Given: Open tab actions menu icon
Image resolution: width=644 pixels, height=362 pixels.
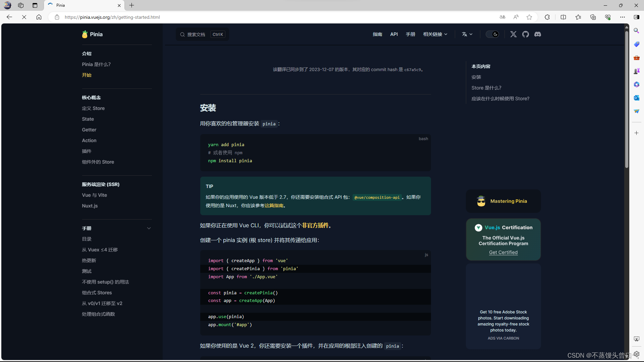Looking at the screenshot, I should tap(35, 5).
